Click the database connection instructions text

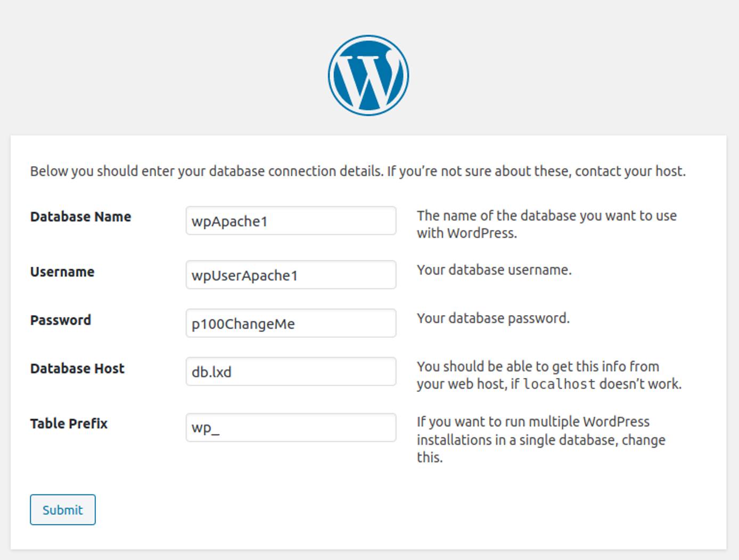[359, 171]
